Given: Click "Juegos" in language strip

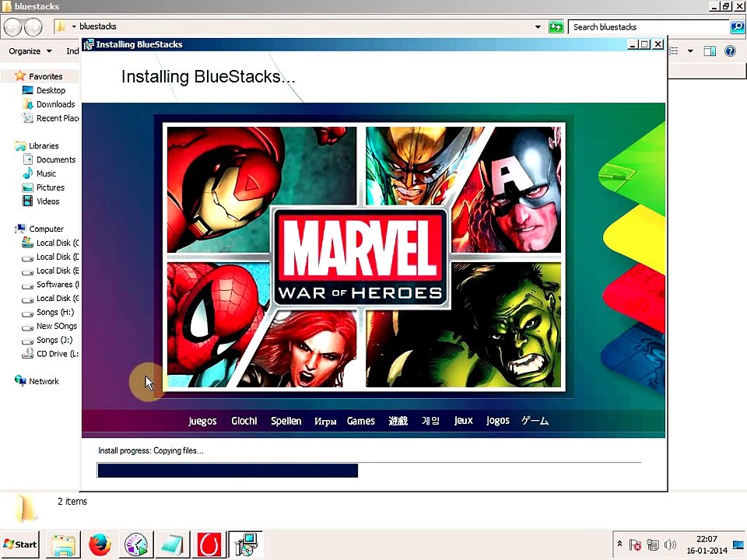Looking at the screenshot, I should 202,421.
